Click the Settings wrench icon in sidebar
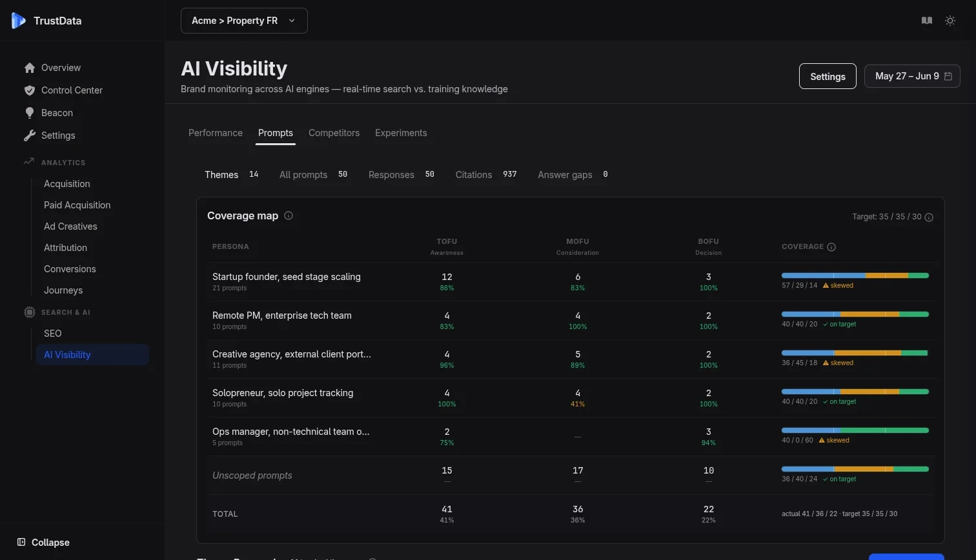This screenshot has width=976, height=560. click(29, 135)
